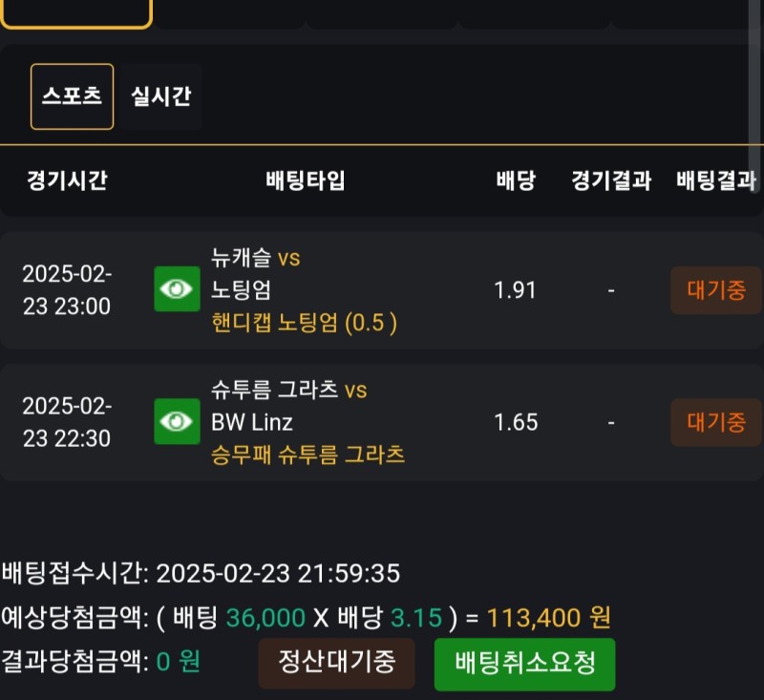Click the 1.91 odds value
Image resolution: width=764 pixels, height=700 pixels.
516,290
